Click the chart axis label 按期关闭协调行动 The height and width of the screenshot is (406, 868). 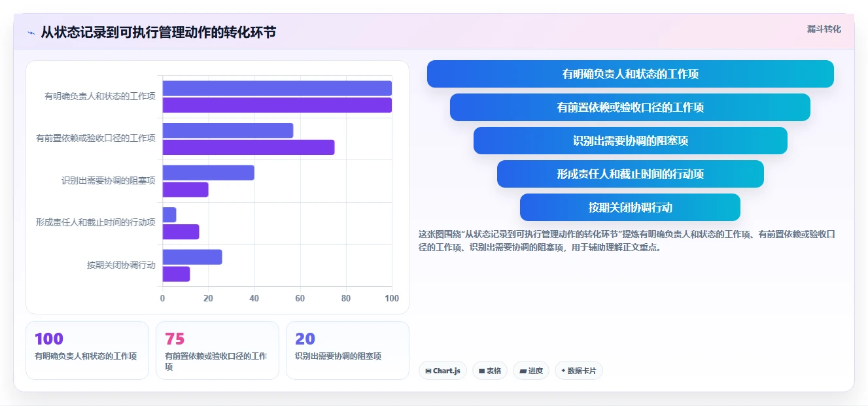121,265
